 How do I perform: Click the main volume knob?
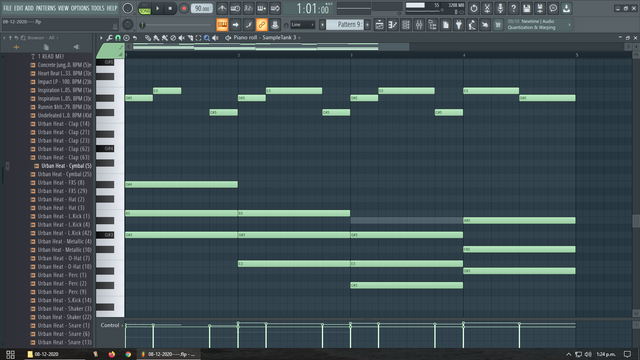coord(128,8)
